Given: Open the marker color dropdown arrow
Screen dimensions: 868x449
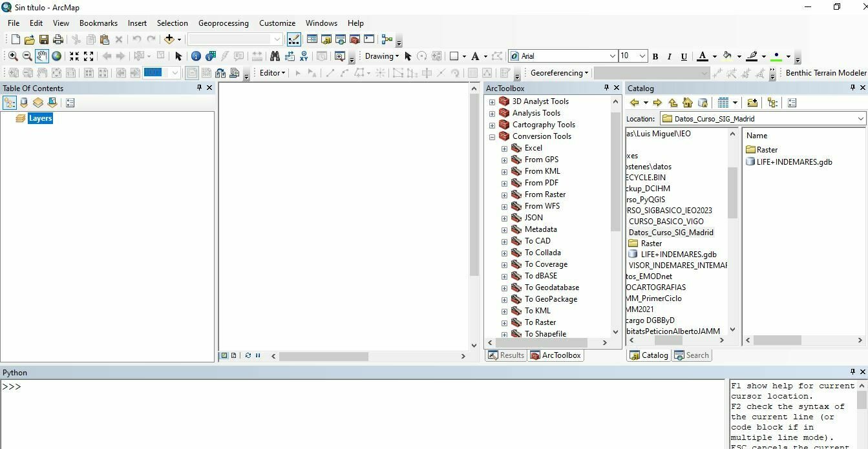Looking at the screenshot, I should tap(788, 57).
